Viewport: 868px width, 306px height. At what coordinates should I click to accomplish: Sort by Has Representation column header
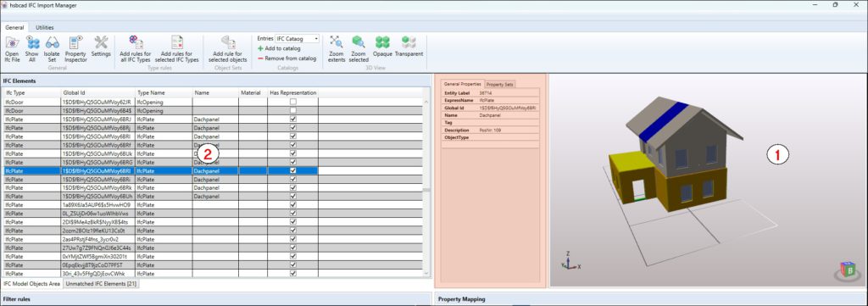click(x=292, y=93)
